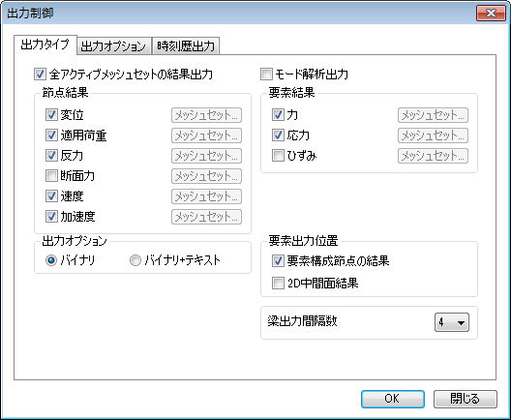Uncheck 要素構成節点の結果 checkbox
The width and height of the screenshot is (511, 420).
[x=278, y=260]
